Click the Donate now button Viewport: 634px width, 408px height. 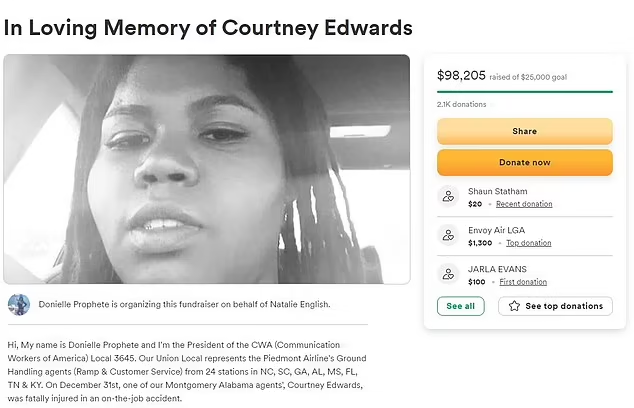(524, 162)
